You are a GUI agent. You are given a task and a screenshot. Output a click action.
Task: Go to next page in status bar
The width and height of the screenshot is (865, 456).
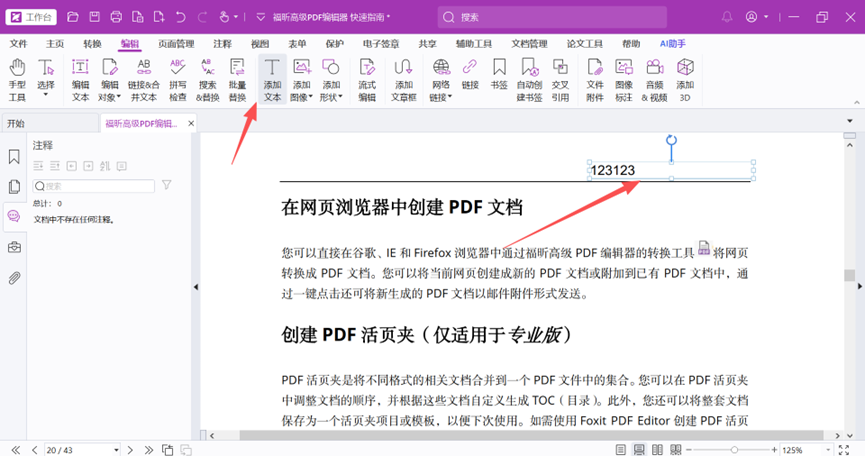132,450
